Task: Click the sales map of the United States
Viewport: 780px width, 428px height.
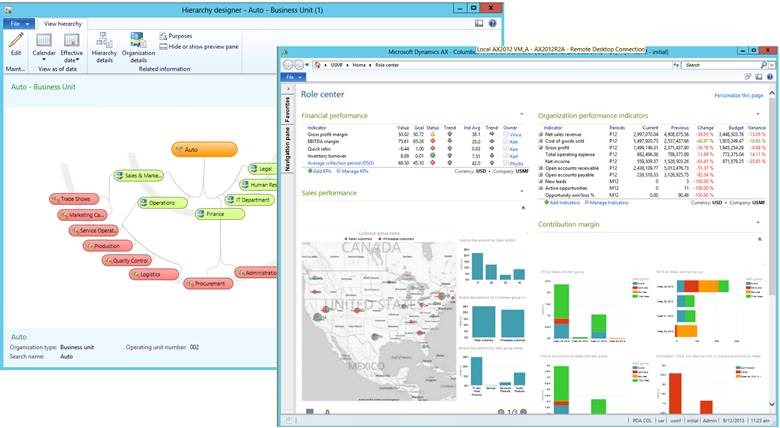Action: pos(379,321)
